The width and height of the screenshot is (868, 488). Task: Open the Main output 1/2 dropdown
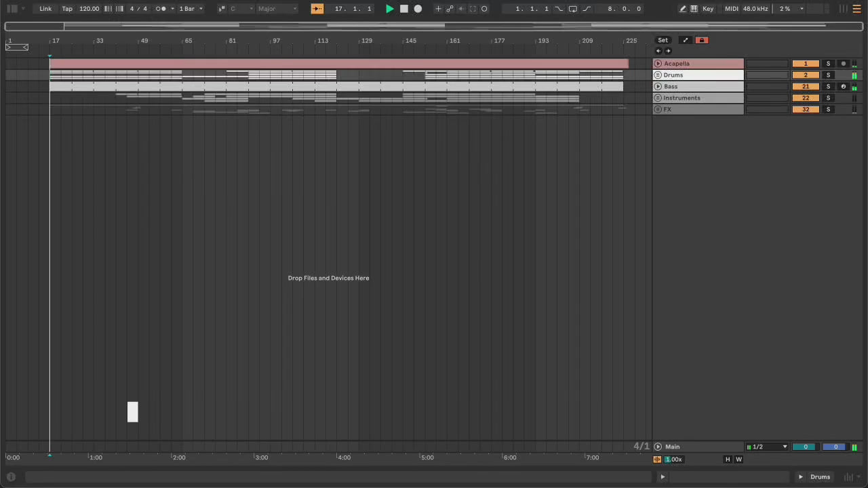(x=768, y=447)
